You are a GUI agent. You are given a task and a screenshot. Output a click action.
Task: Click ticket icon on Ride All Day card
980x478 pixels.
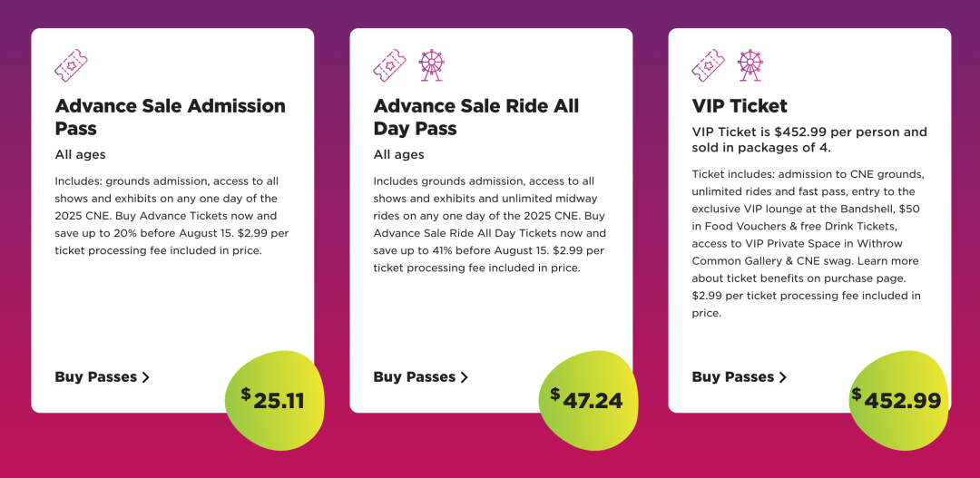390,65
